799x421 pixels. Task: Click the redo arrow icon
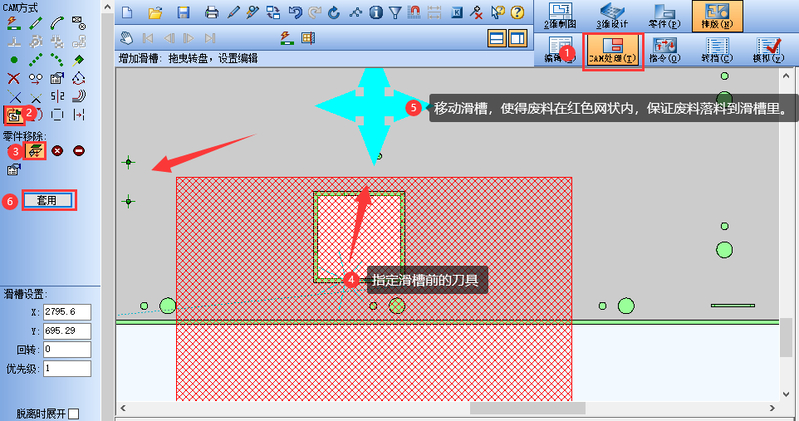point(315,13)
